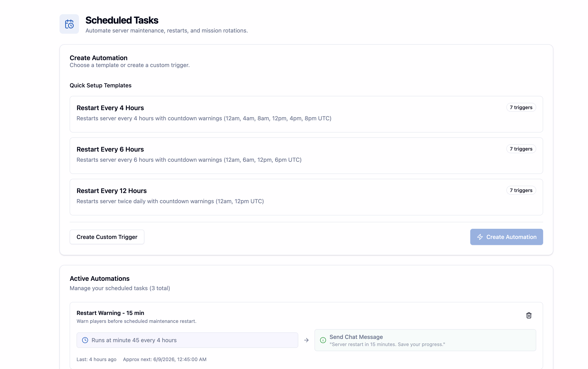
Task: Click the 'Server restart in 15 minutes' message text
Action: tap(387, 344)
